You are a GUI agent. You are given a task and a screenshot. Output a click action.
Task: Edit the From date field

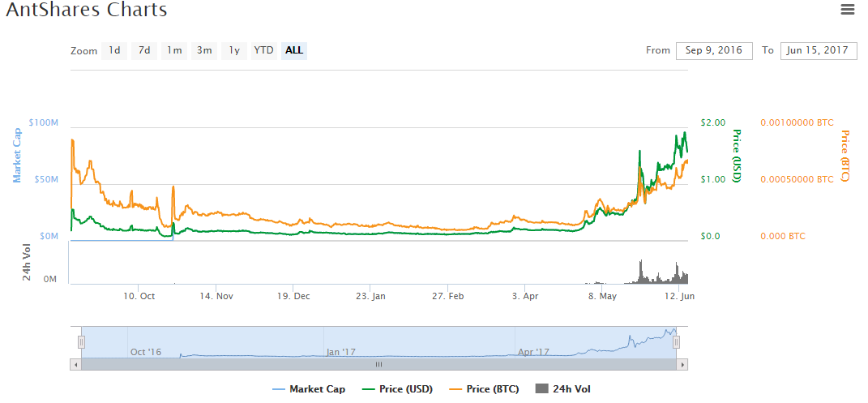pyautogui.click(x=714, y=50)
